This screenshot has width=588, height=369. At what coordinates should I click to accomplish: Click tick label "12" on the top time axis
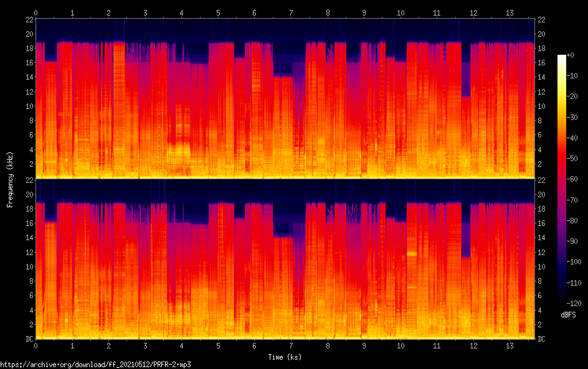[473, 12]
